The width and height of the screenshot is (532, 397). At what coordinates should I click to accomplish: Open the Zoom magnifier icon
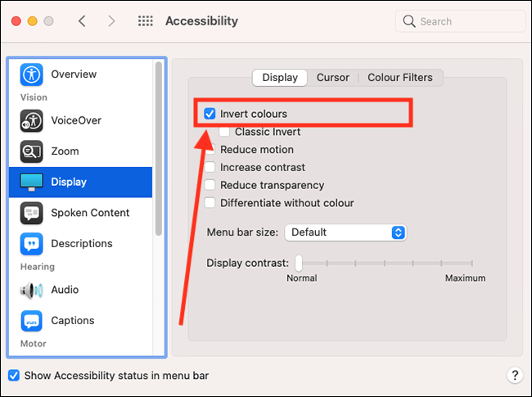32,151
